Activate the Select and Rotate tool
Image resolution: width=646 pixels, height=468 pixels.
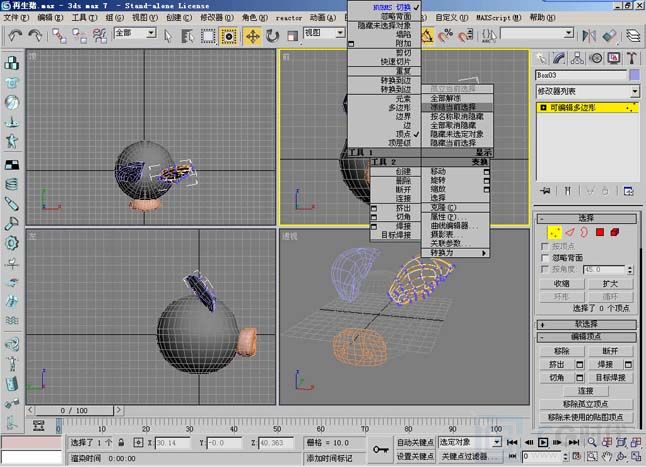(x=272, y=36)
